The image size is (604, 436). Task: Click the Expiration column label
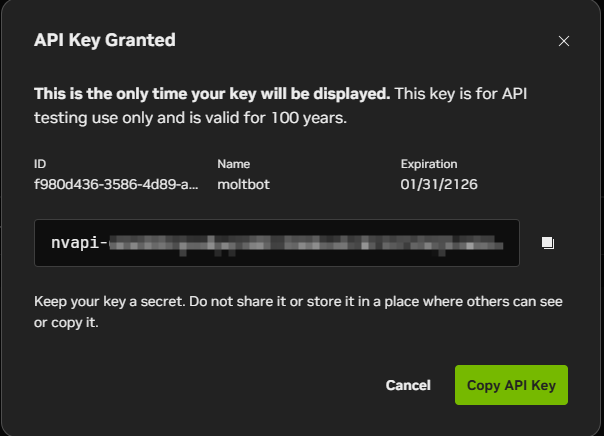(428, 163)
